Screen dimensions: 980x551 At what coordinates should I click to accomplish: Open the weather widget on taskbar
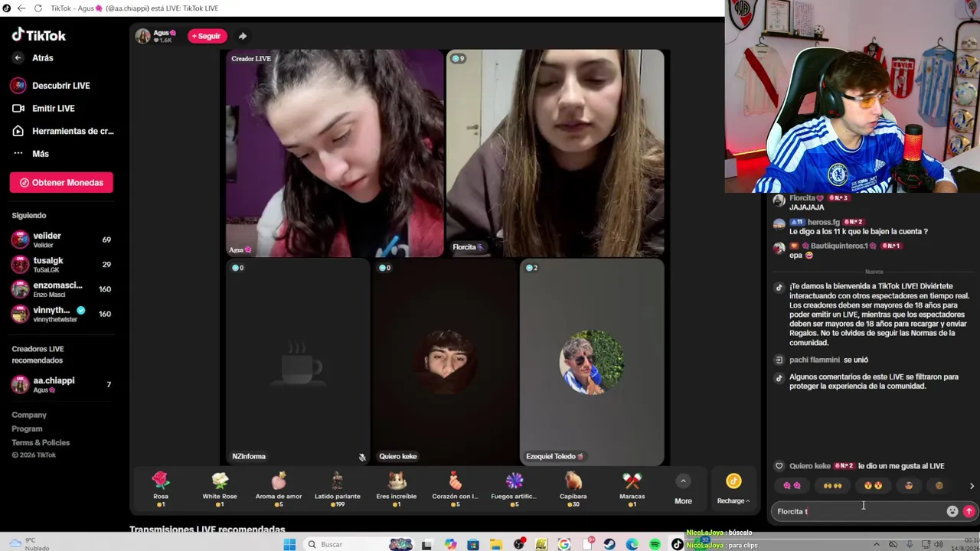click(29, 544)
